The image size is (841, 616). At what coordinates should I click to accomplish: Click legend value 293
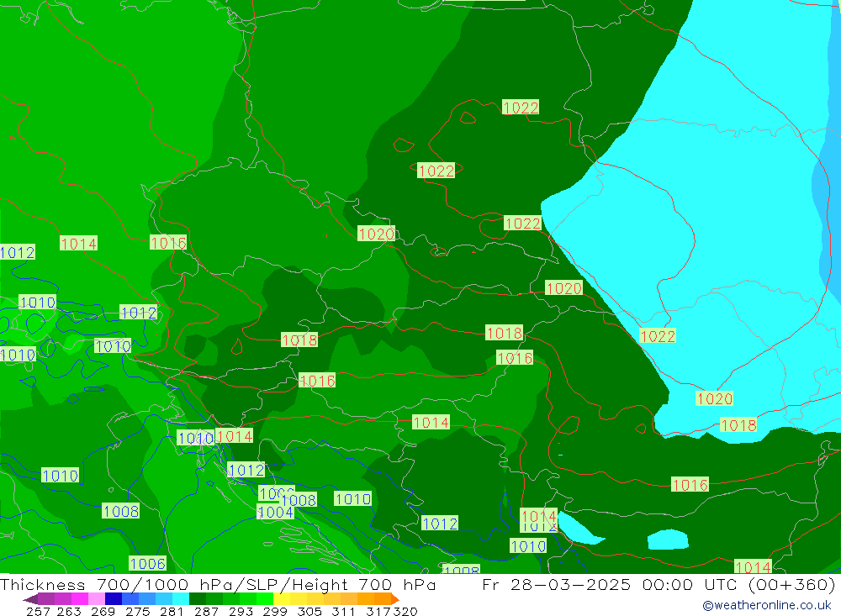[x=241, y=612]
